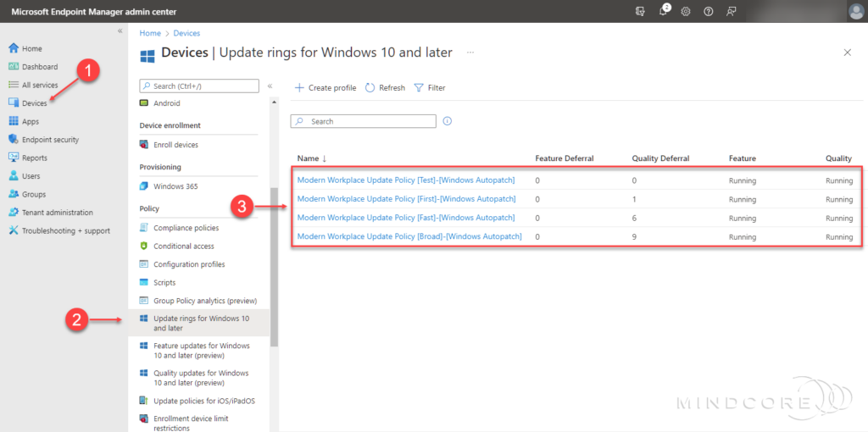Click in the Search (Ctrl+/) menu field

[199, 86]
